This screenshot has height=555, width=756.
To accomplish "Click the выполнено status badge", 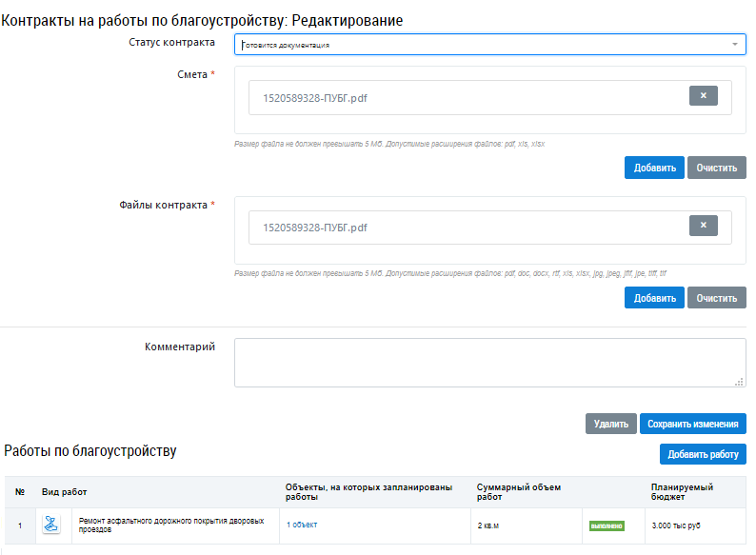I will pyautogui.click(x=607, y=525).
